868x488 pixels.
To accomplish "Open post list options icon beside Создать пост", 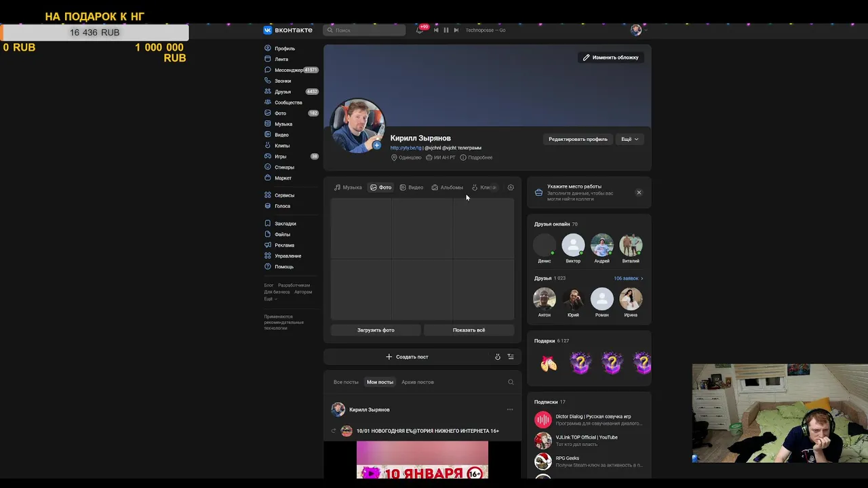I will tap(511, 357).
